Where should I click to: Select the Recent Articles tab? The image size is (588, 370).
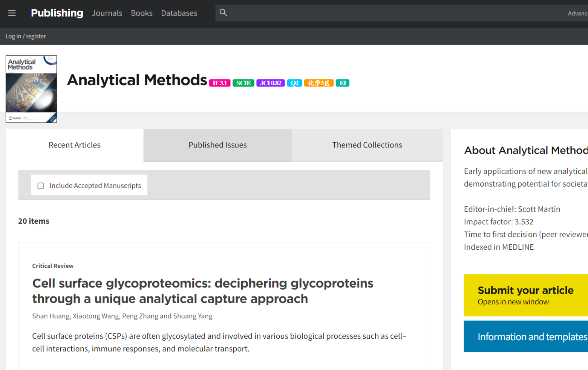pyautogui.click(x=75, y=145)
